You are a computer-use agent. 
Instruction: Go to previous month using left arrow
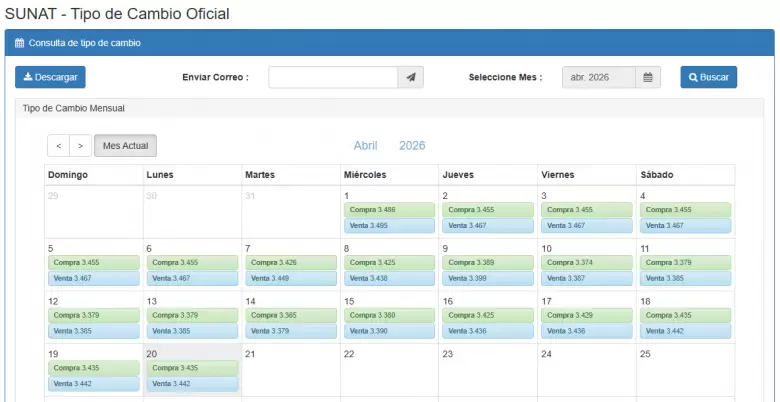(58, 146)
